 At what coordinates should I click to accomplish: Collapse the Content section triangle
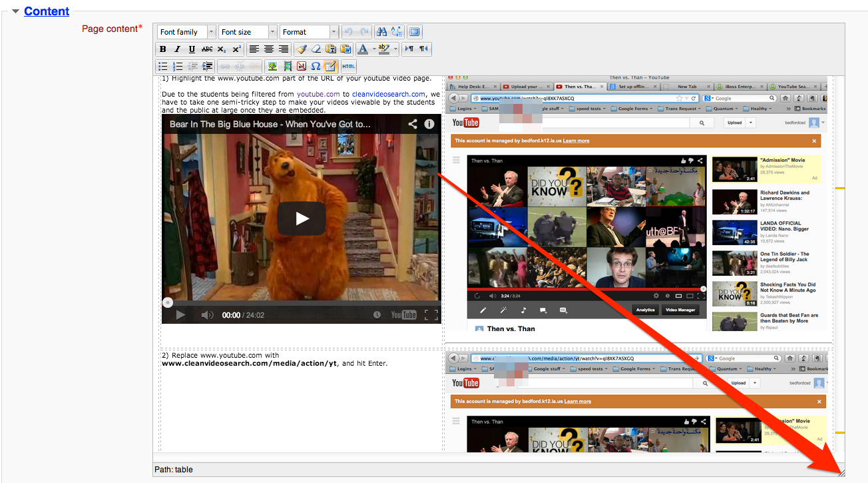15,11
